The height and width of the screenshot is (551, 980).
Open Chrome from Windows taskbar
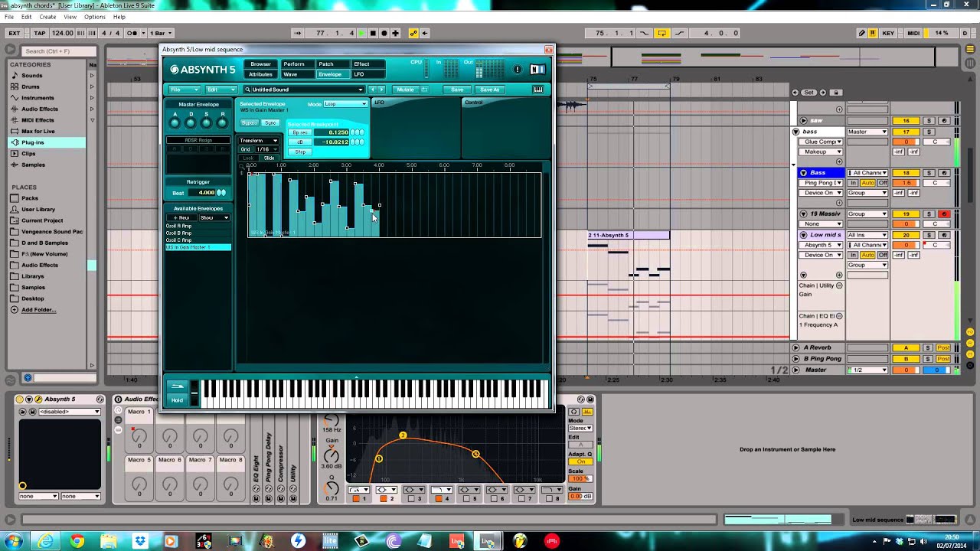tap(77, 541)
